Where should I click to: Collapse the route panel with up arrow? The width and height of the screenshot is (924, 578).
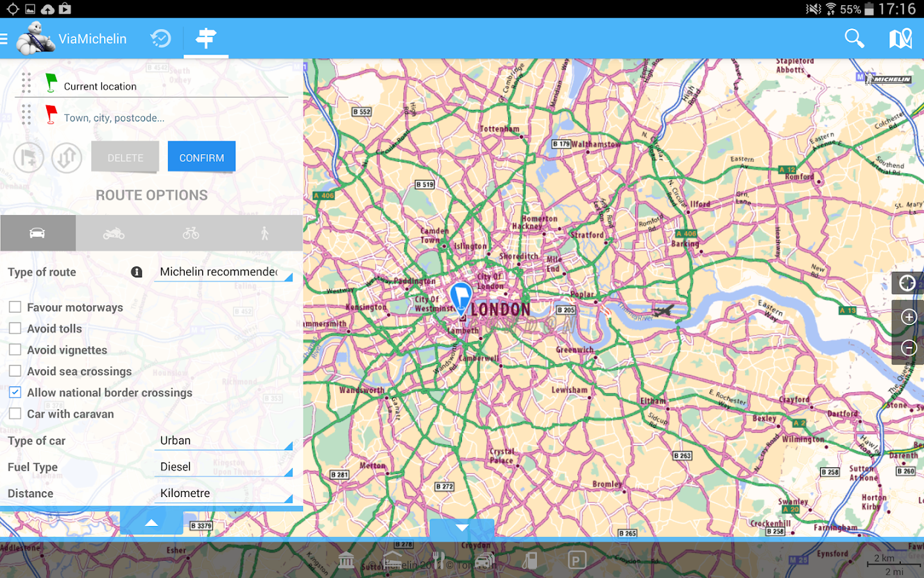[151, 522]
